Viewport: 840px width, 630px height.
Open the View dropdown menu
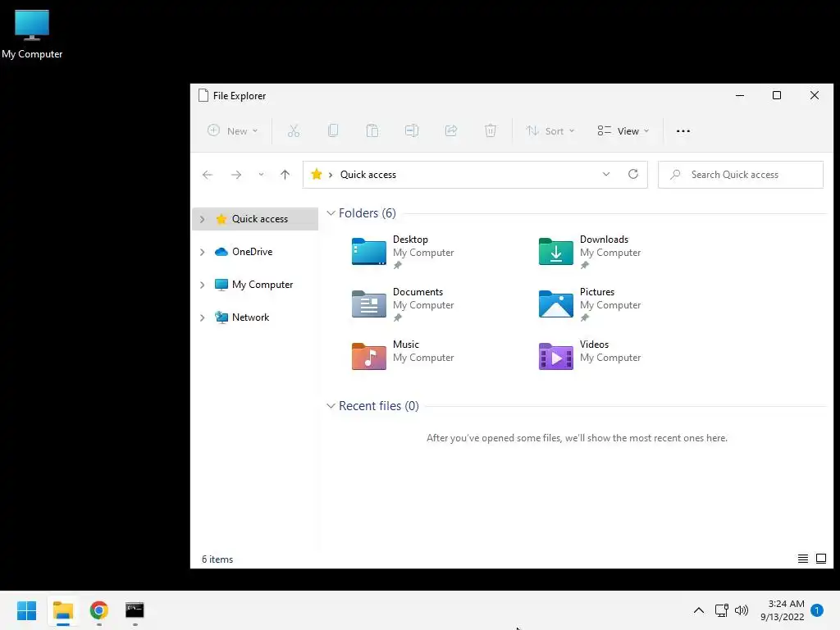623,130
